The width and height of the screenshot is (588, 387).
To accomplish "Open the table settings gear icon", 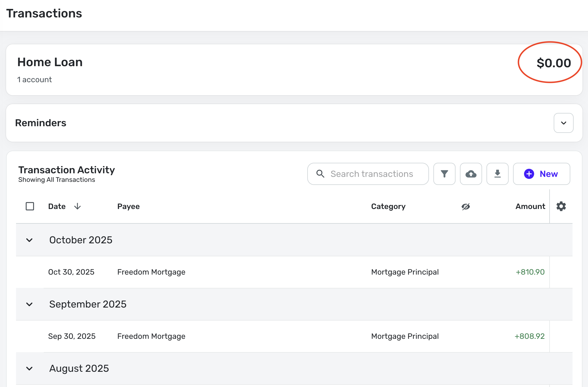I will click(561, 206).
